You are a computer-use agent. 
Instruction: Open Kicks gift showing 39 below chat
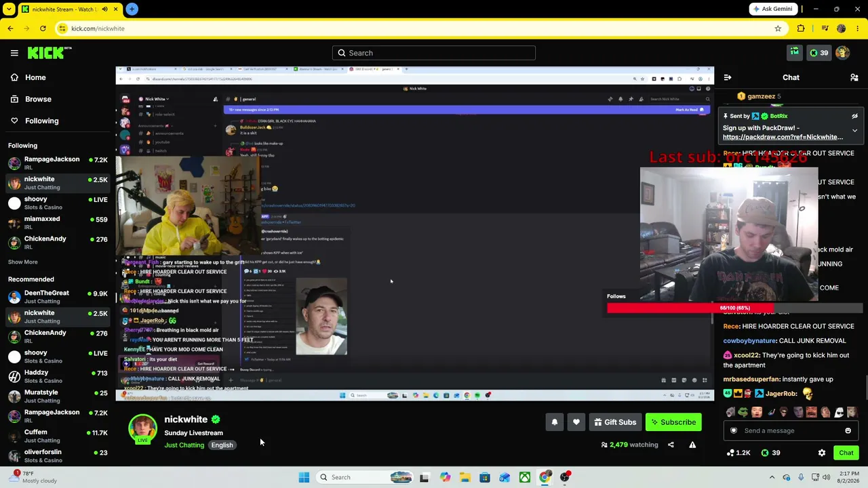(x=771, y=453)
